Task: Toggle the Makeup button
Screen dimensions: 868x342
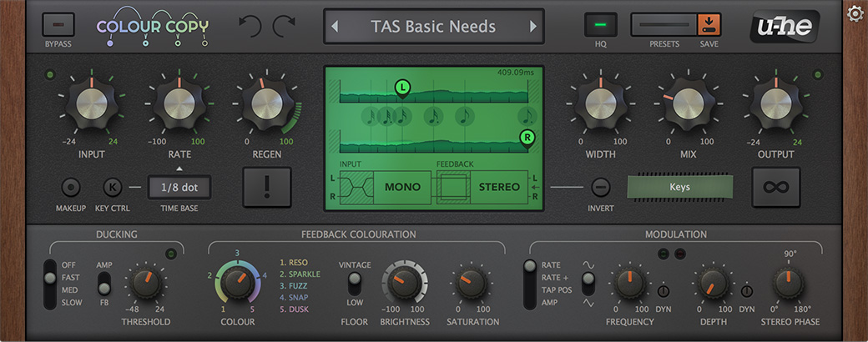Action: pyautogui.click(x=71, y=188)
